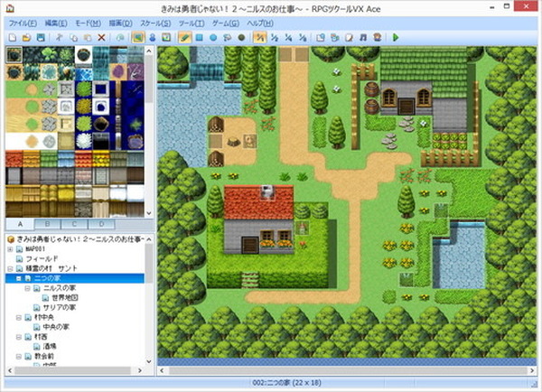The image size is (542, 392).
Task: Open the 描画(D) menu
Action: point(121,23)
